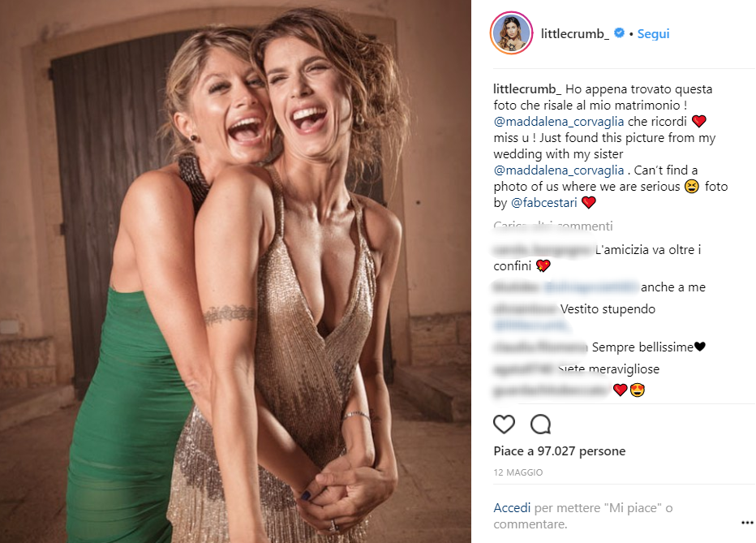Click the comment speech bubble icon
This screenshot has width=756, height=543.
point(540,424)
